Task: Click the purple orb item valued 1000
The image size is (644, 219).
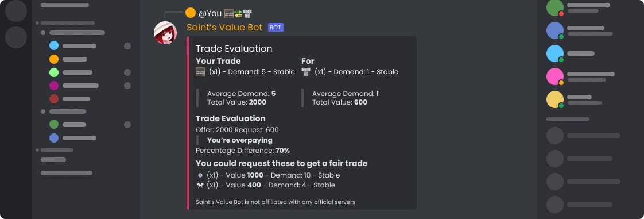Action: [x=200, y=175]
